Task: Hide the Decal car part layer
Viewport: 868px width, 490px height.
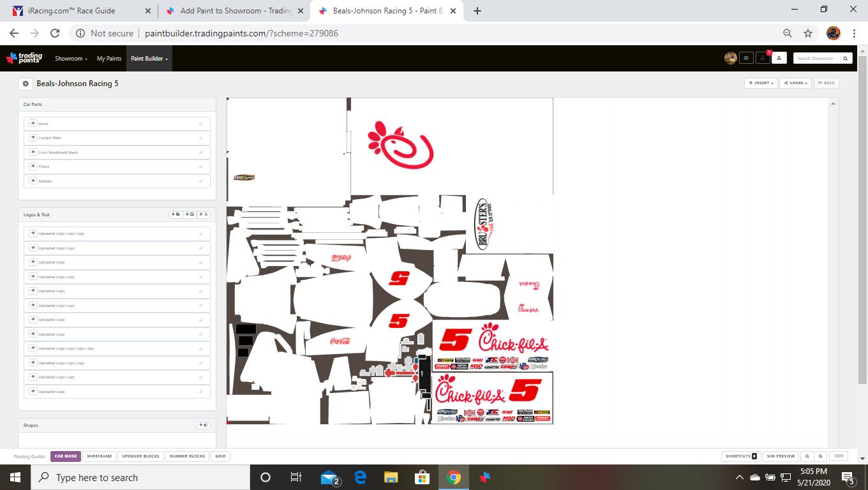Action: coord(33,123)
